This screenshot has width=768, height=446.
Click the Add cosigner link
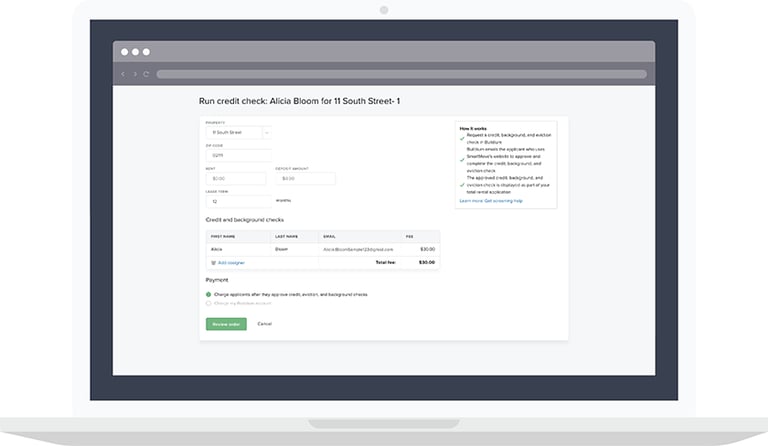pyautogui.click(x=231, y=262)
